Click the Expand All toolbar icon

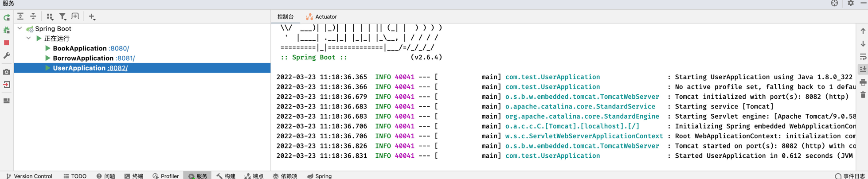(20, 16)
